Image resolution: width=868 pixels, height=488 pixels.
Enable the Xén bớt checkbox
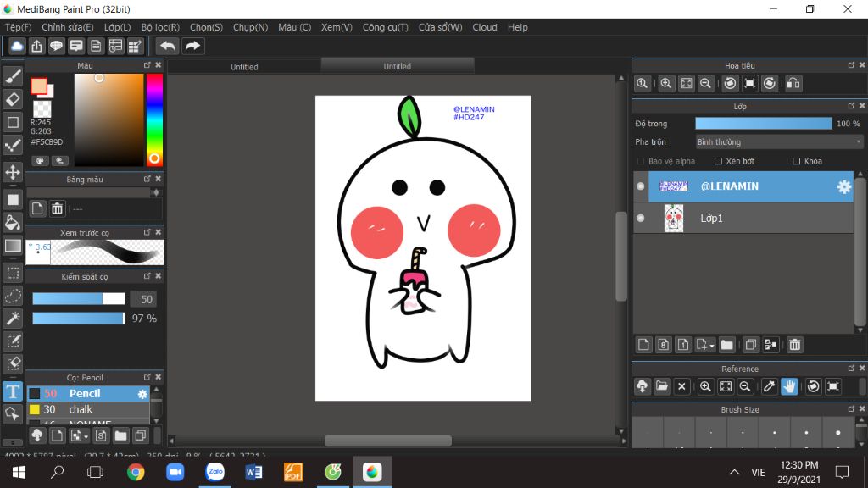pyautogui.click(x=718, y=161)
